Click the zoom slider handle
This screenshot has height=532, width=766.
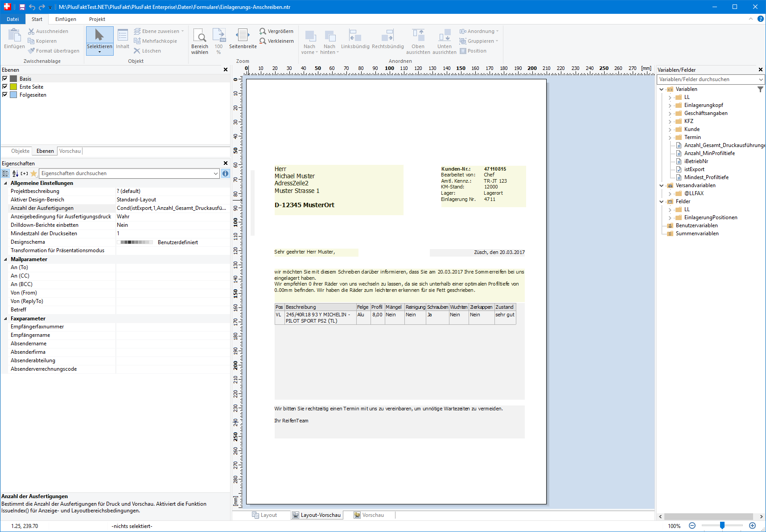click(722, 526)
